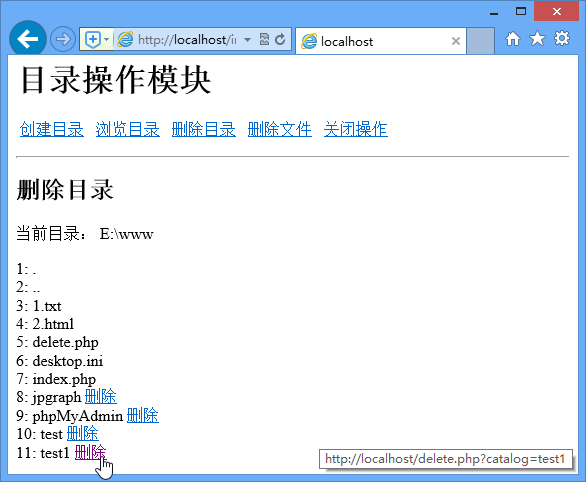Open Favorites star icon
The image size is (586, 482).
537,38
